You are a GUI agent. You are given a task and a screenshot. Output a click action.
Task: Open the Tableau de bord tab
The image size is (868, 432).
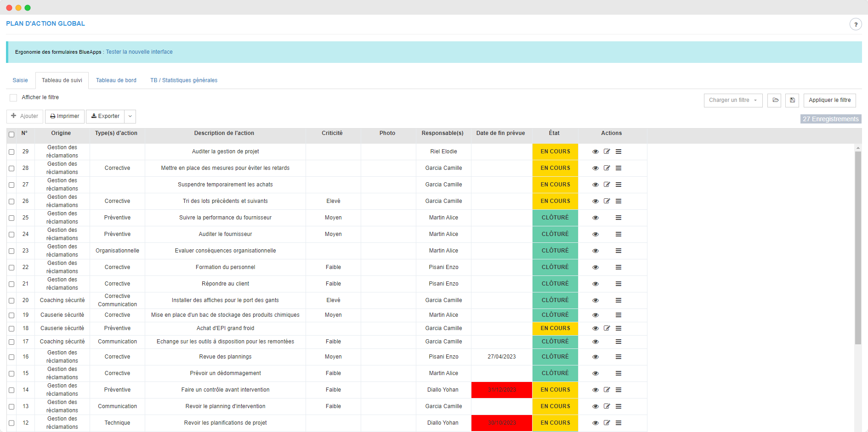click(x=116, y=80)
